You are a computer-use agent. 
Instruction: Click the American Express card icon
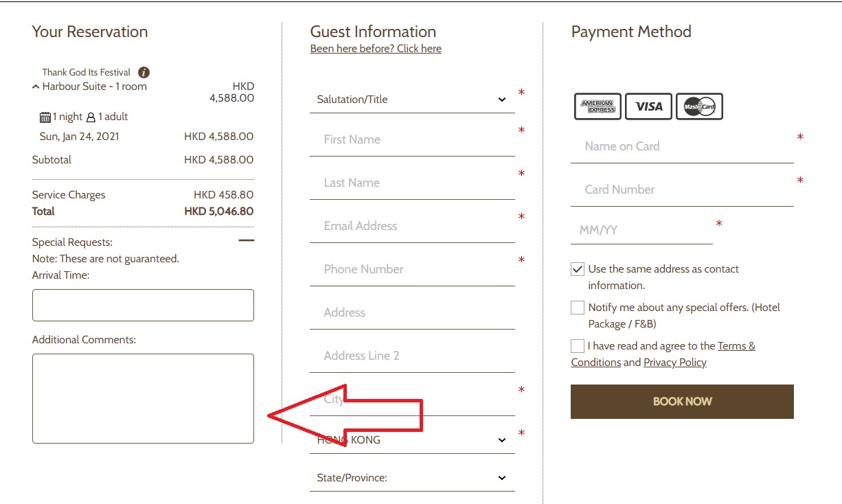click(x=598, y=106)
